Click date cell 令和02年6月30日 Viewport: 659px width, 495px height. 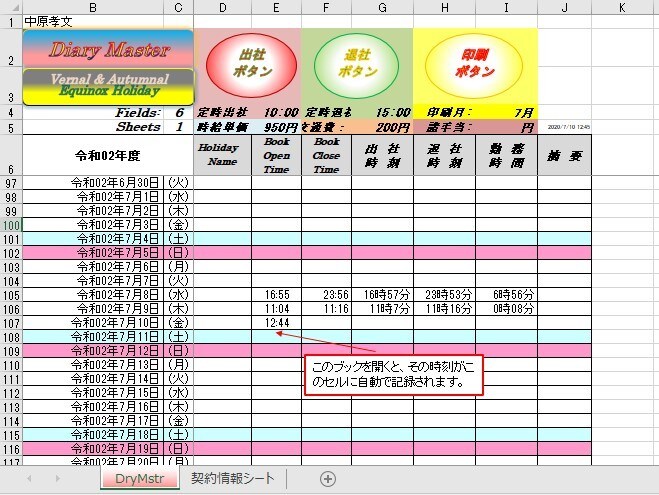pyautogui.click(x=93, y=182)
